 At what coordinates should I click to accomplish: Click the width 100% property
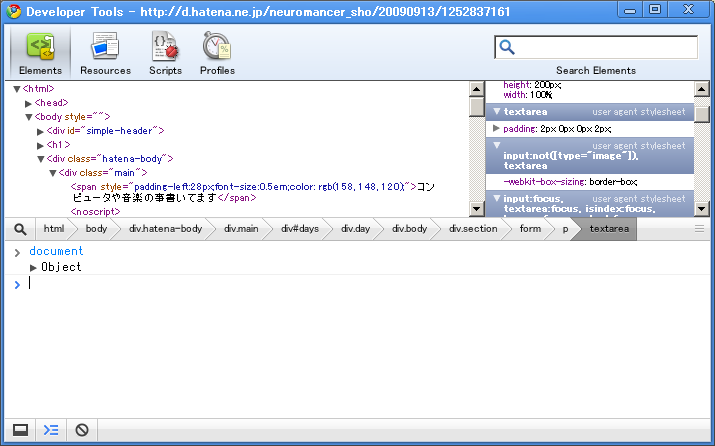click(x=528, y=95)
